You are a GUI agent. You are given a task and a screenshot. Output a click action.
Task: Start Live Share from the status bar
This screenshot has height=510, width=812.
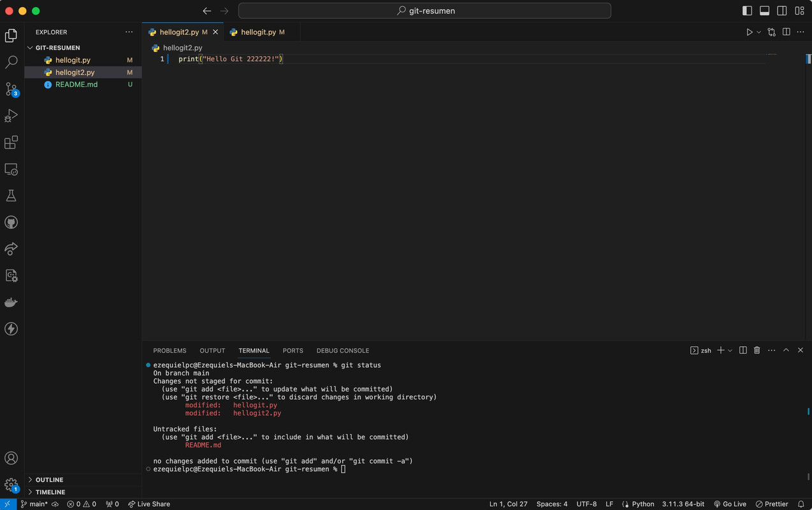[x=149, y=504]
